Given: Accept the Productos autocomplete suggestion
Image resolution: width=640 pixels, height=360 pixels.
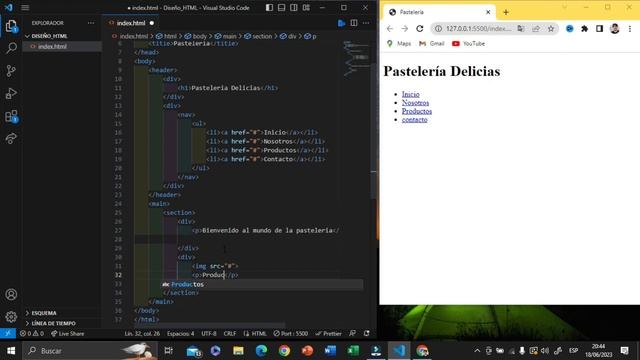Looking at the screenshot, I should point(262,284).
